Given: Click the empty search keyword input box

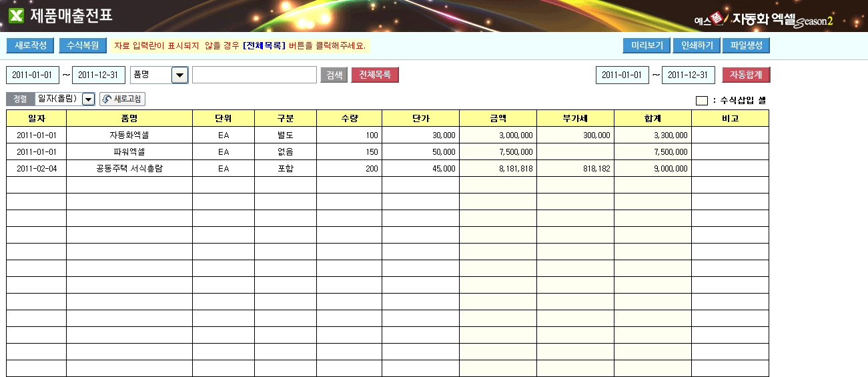Looking at the screenshot, I should (x=254, y=75).
